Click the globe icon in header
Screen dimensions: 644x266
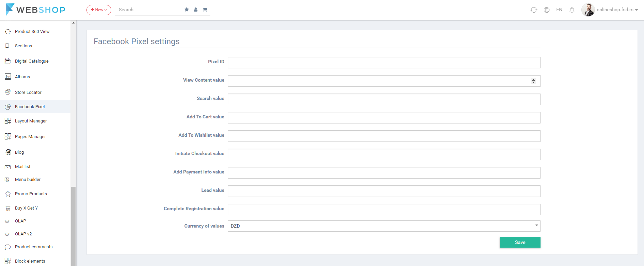(547, 10)
